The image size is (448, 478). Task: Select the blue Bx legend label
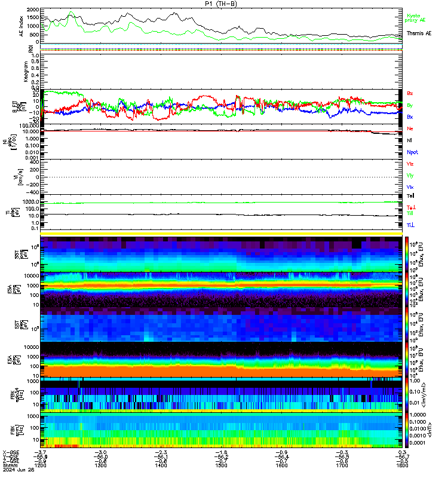(x=410, y=117)
